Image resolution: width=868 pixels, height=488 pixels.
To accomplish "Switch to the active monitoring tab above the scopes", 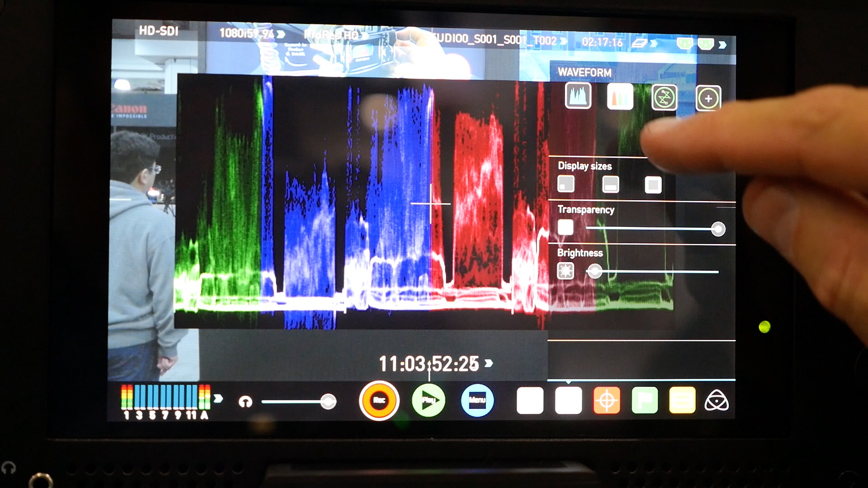I will click(x=568, y=399).
